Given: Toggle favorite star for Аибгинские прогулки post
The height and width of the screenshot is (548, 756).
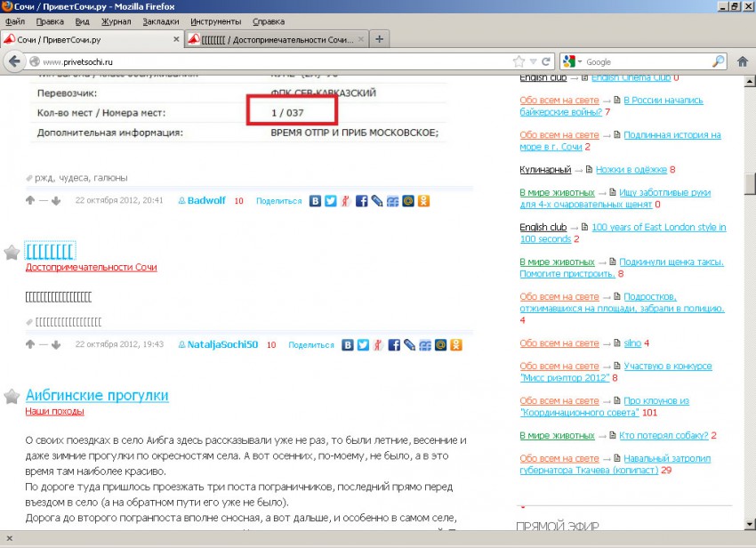Looking at the screenshot, I should coord(12,396).
